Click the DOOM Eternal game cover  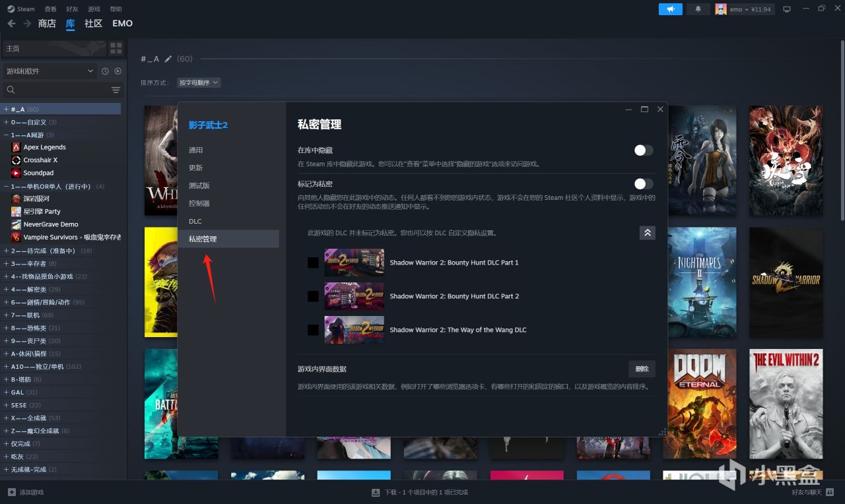click(x=700, y=404)
